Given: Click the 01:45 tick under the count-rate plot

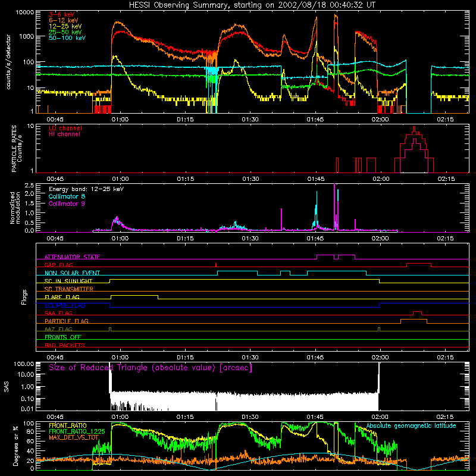Looking at the screenshot, I should click(x=315, y=120).
